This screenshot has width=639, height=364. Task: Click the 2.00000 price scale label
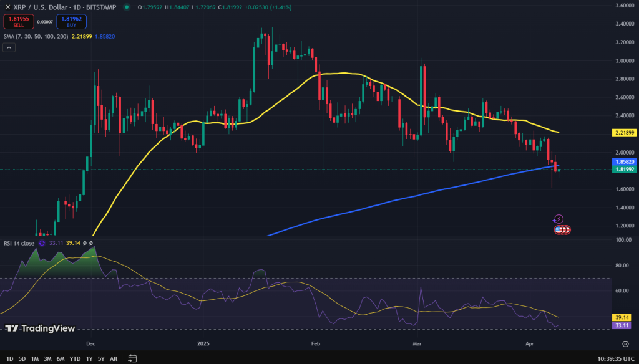(625, 153)
